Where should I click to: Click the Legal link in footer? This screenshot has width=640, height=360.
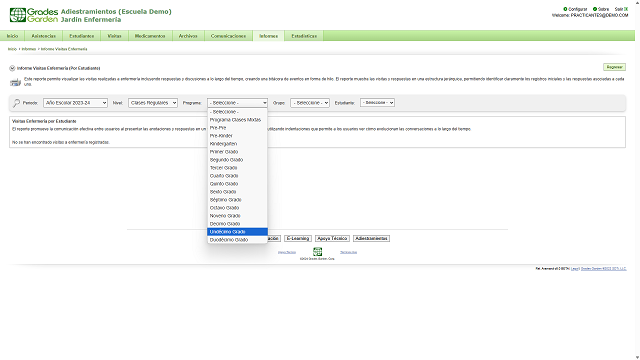click(x=575, y=269)
